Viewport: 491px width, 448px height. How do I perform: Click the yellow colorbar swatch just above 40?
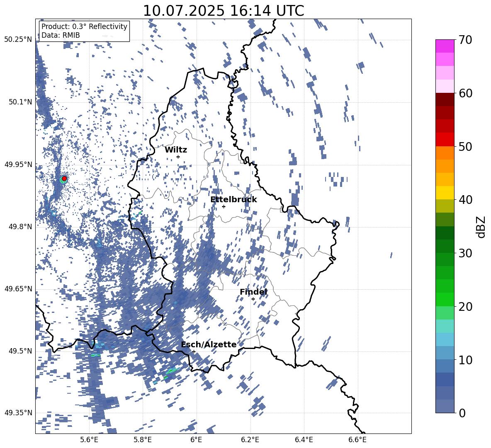[445, 193]
